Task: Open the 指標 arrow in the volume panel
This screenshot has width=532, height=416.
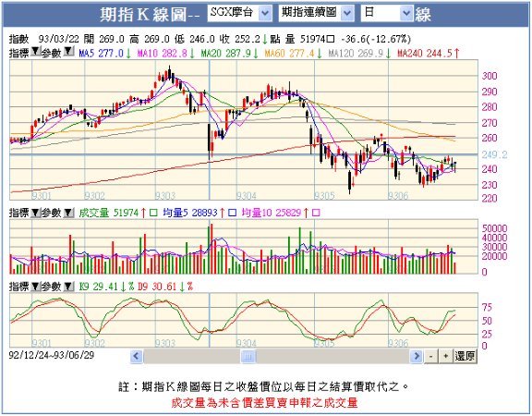Action: 35,213
